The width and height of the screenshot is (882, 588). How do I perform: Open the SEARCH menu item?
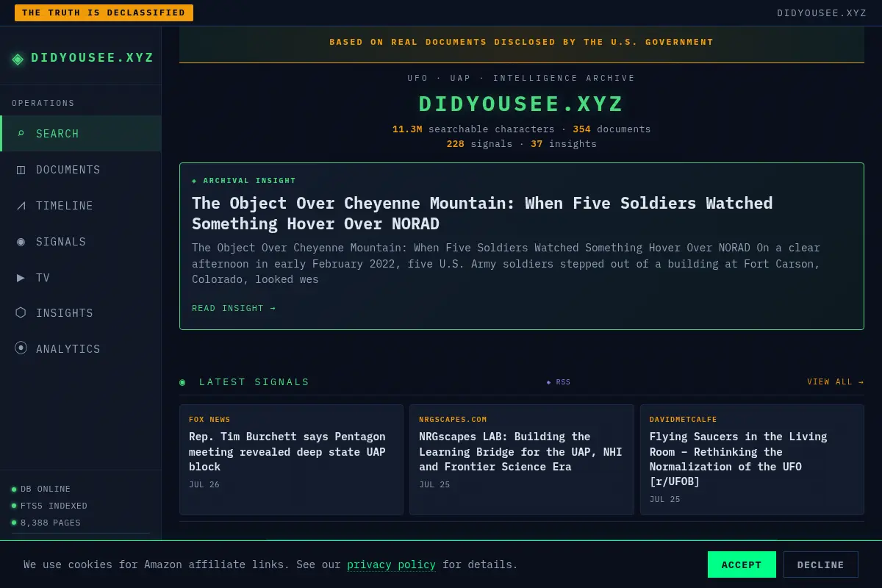coord(81,133)
